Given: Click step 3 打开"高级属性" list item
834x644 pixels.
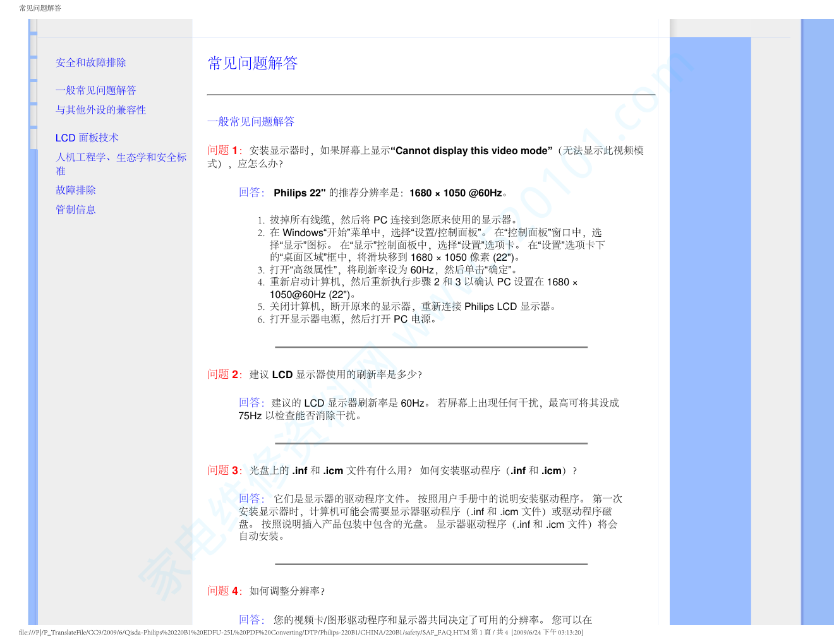Looking at the screenshot, I should click(389, 270).
